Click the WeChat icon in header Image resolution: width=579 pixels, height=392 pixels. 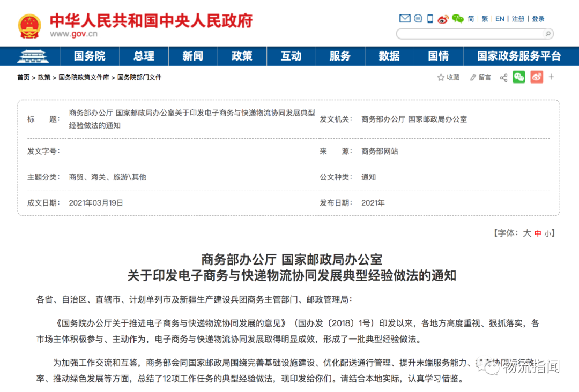458,19
